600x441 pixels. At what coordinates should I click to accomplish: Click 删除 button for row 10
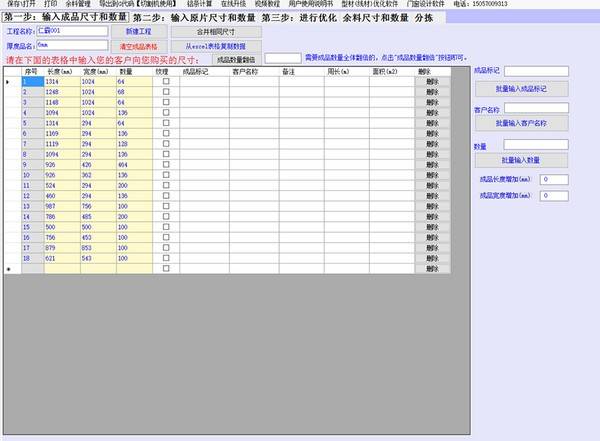pos(431,175)
